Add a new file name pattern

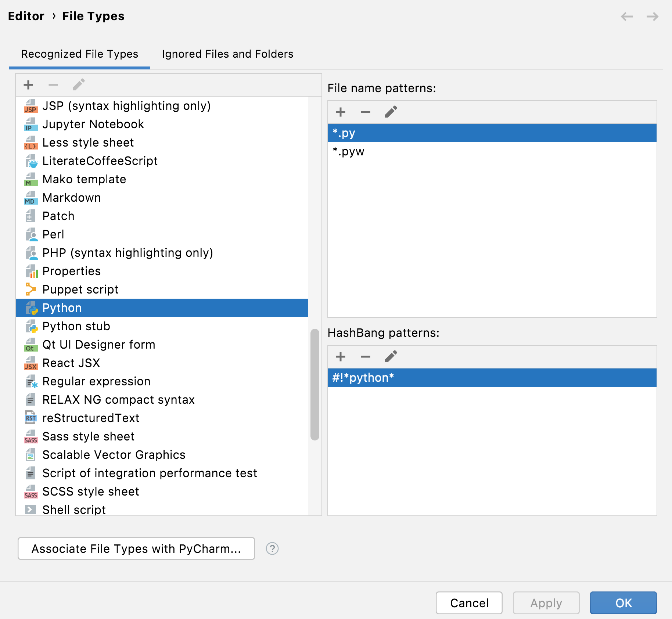(x=340, y=112)
